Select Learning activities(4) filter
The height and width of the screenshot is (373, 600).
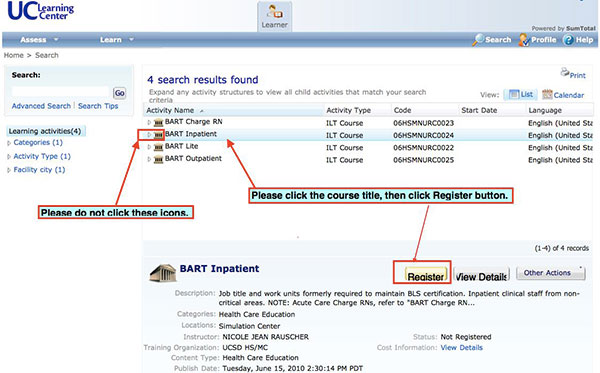click(45, 131)
